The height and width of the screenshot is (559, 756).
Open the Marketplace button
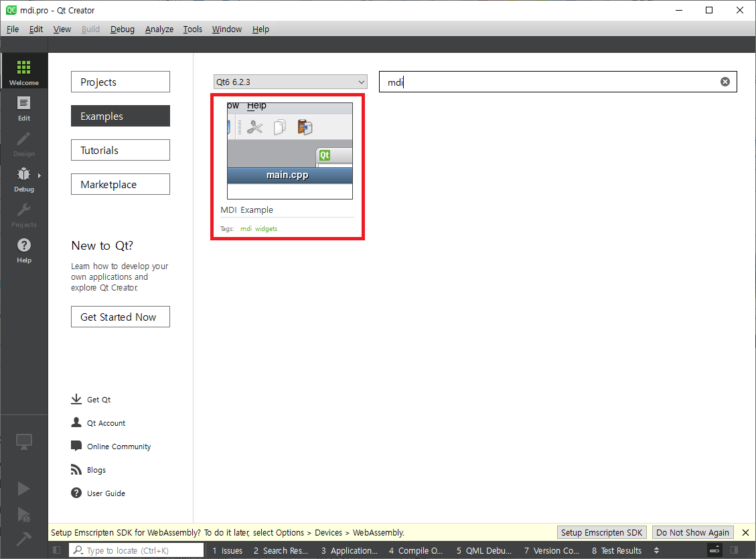[121, 184]
